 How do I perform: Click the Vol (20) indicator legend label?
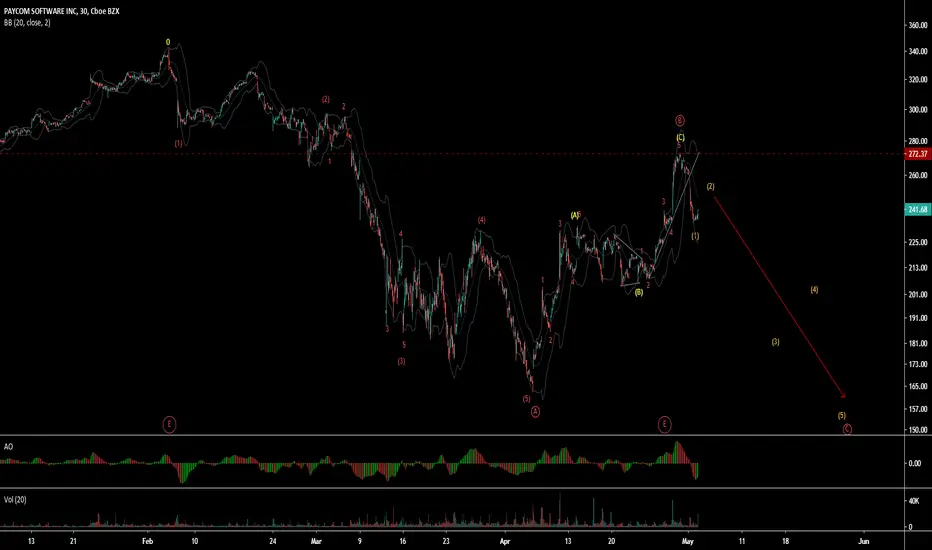[15, 499]
